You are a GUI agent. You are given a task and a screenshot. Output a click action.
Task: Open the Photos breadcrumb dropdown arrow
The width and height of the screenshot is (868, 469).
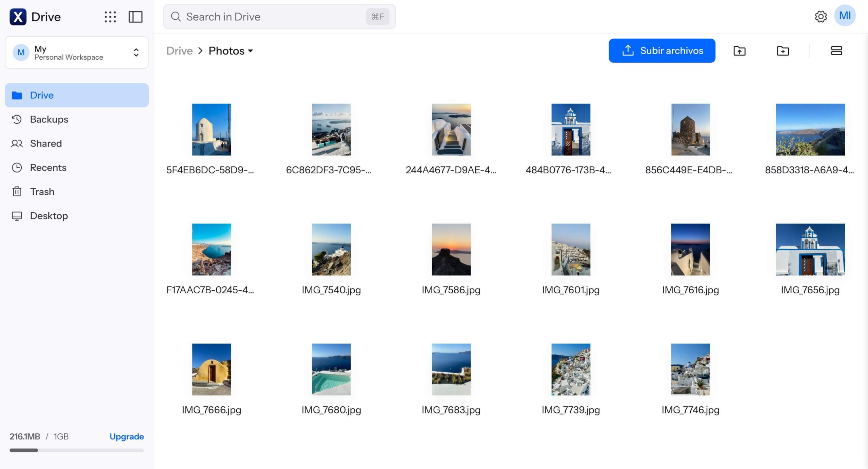click(x=251, y=51)
